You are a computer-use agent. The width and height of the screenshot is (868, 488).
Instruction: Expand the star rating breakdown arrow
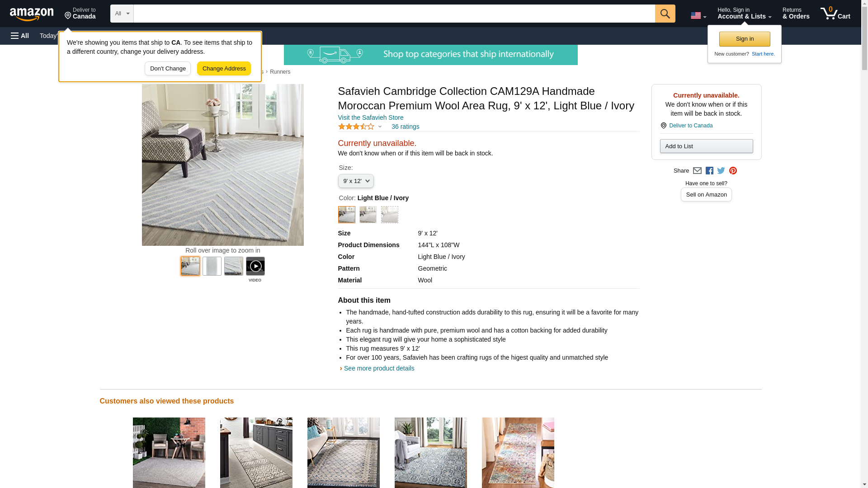tap(380, 127)
